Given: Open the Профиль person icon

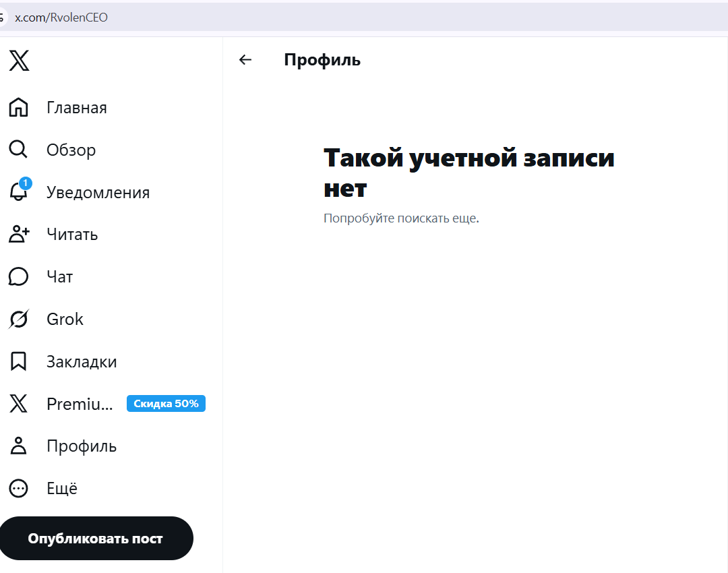Looking at the screenshot, I should 18,446.
